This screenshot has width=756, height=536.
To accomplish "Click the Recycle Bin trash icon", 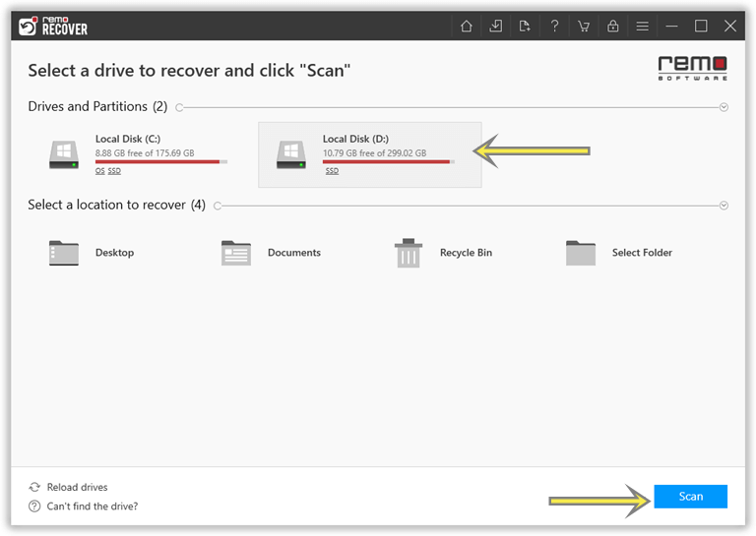I will (408, 253).
